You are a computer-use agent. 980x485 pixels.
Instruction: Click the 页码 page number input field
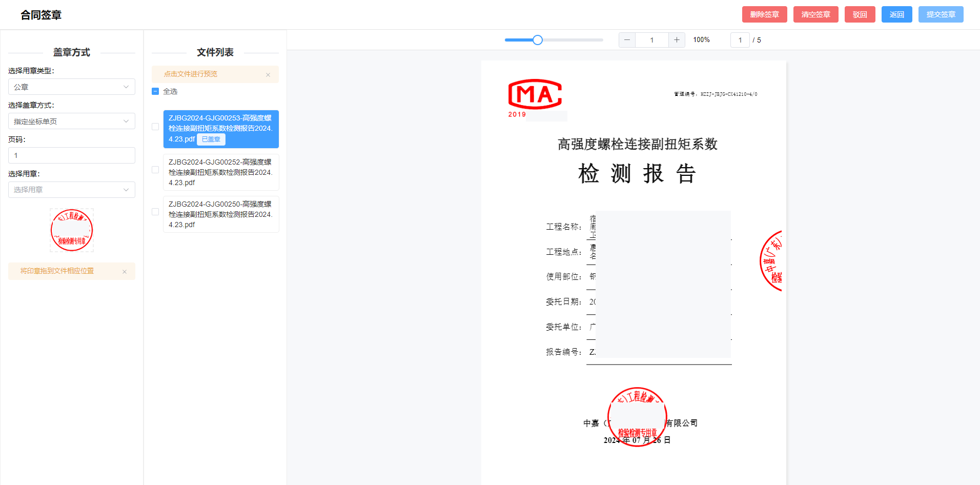tap(71, 155)
